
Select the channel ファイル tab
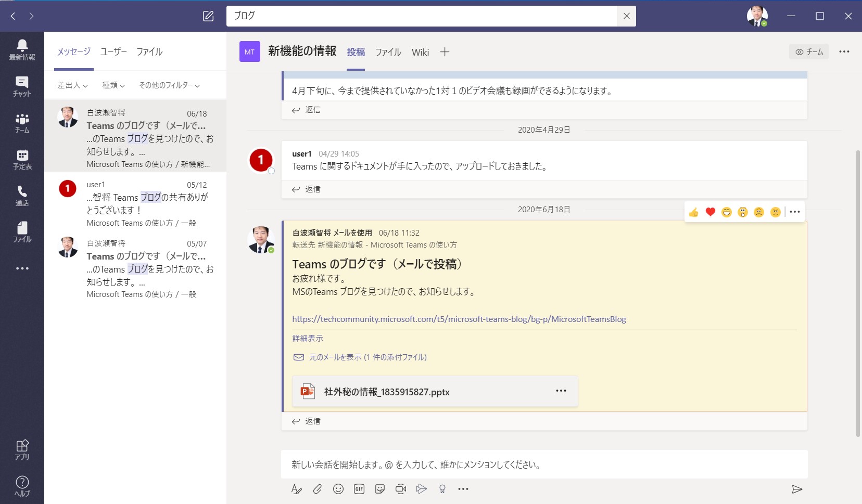388,52
